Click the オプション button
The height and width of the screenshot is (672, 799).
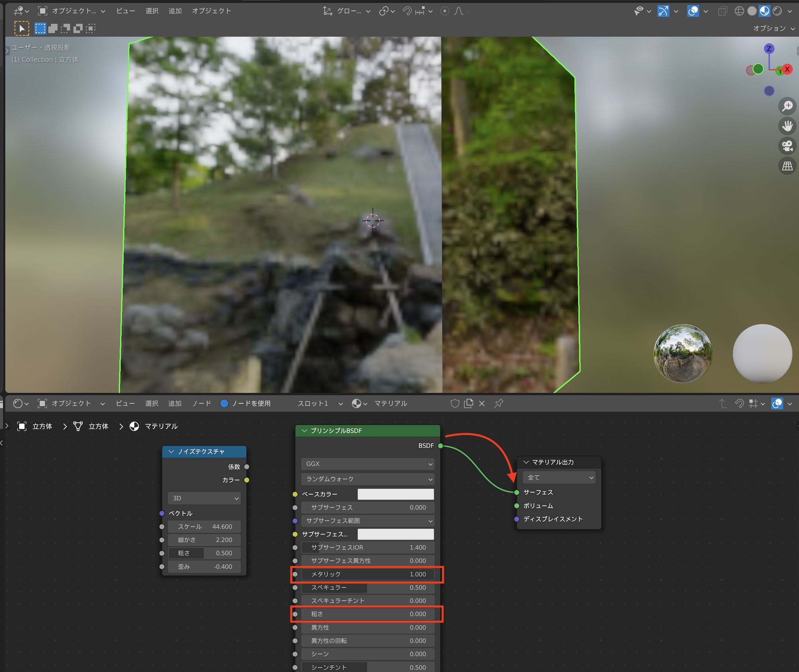(773, 28)
